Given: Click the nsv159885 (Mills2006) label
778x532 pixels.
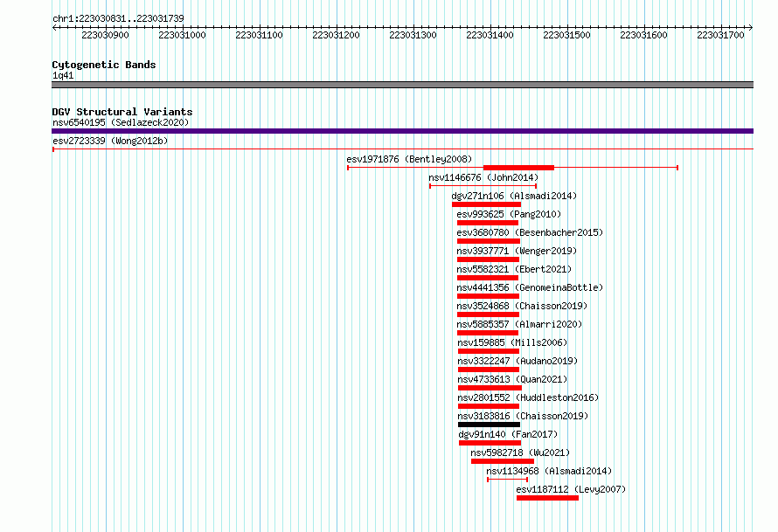Looking at the screenshot, I should (x=512, y=342).
